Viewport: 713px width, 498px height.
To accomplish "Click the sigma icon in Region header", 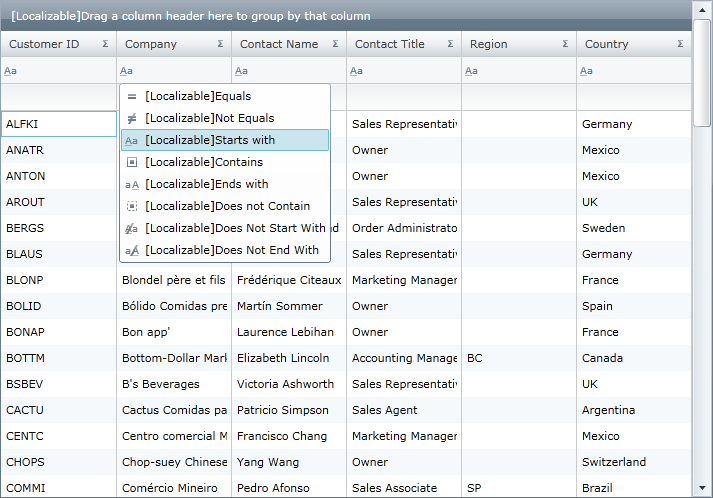I will pos(565,44).
